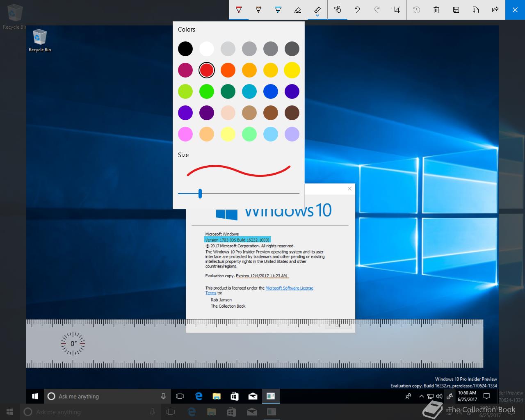Launch Microsoft Edge from captured taskbar
The width and height of the screenshot is (525, 420).
pyautogui.click(x=199, y=396)
